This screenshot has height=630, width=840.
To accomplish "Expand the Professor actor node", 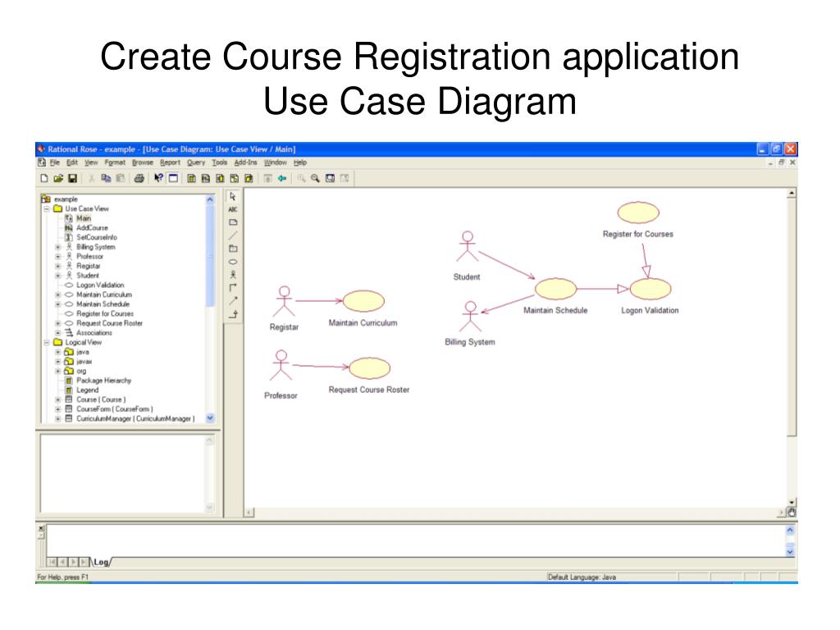I will tap(58, 257).
